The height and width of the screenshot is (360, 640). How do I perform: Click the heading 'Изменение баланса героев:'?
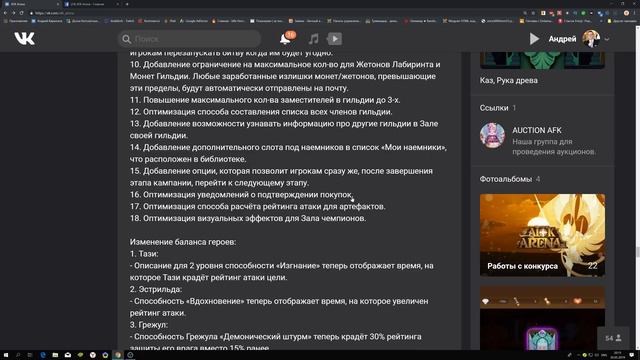[183, 242]
